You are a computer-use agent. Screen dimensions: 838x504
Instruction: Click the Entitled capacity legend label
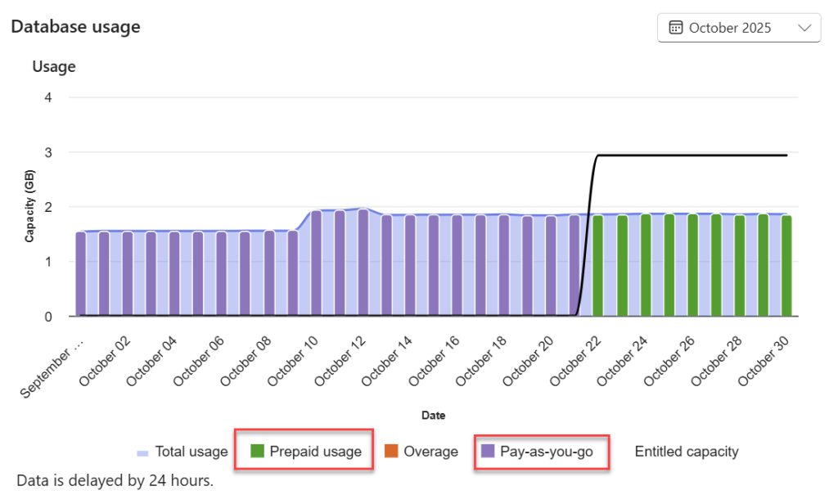687,452
